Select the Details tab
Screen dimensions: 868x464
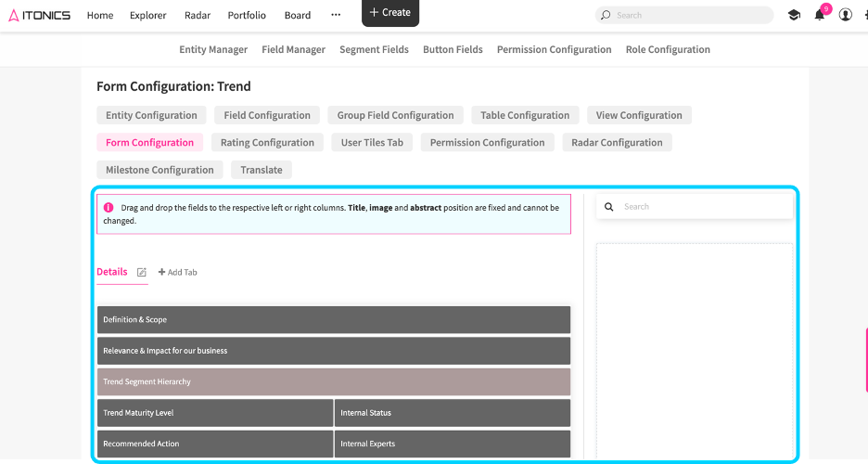coord(112,271)
